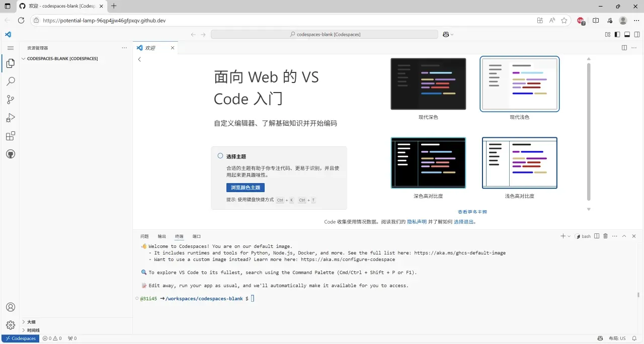Image resolution: width=644 pixels, height=344 pixels.
Task: Click ports forwarded status bar item
Action: [x=72, y=338]
